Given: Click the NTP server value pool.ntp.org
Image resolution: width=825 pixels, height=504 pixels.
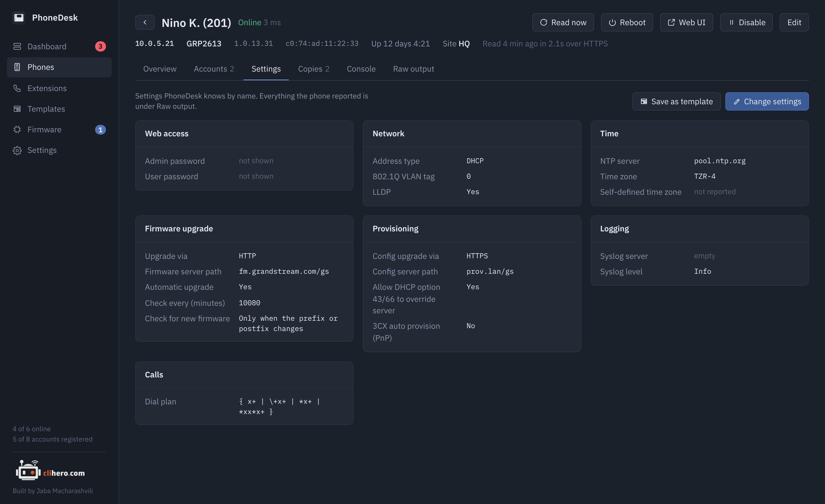Looking at the screenshot, I should tap(720, 161).
